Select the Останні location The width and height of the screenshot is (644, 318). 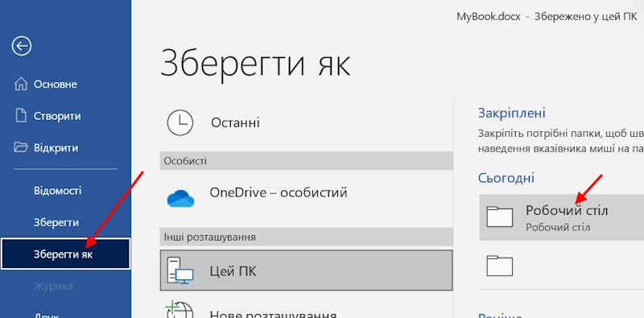[306, 122]
